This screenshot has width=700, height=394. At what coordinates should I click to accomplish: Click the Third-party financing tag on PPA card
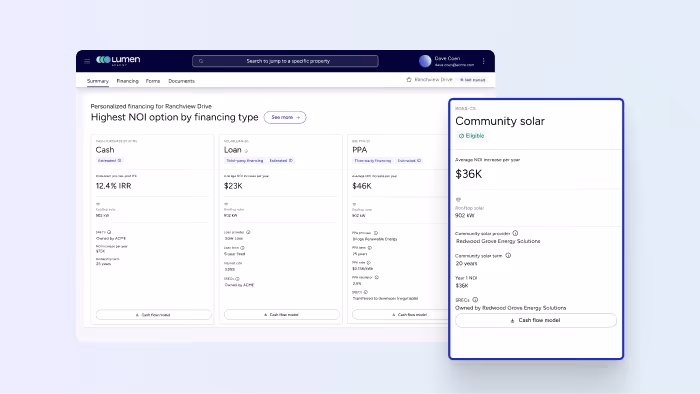[373, 161]
